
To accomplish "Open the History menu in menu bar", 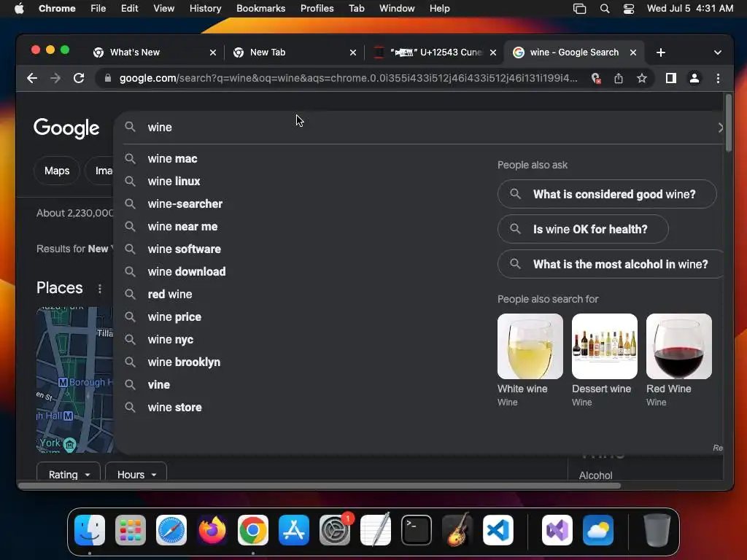I will 205,9.
